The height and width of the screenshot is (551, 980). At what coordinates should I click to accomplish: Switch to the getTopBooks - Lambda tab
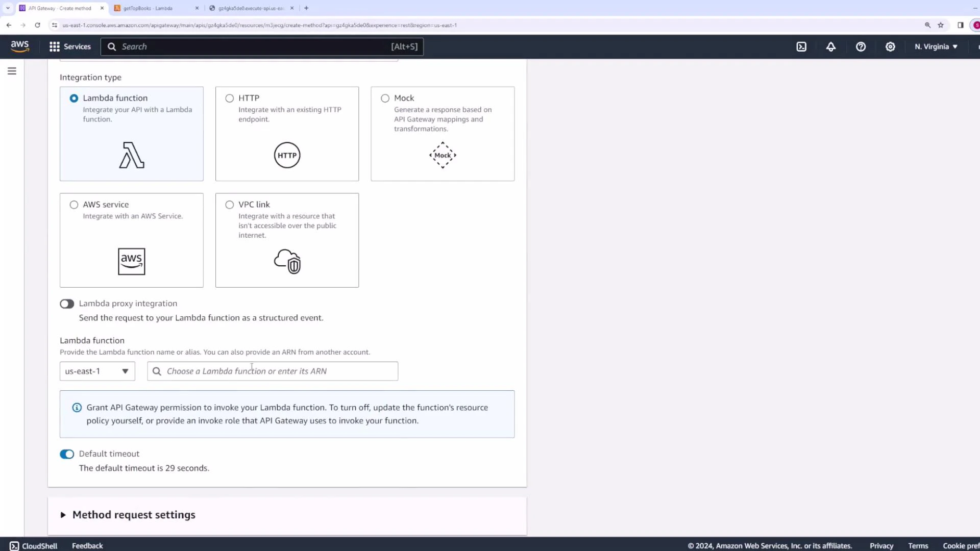(151, 8)
